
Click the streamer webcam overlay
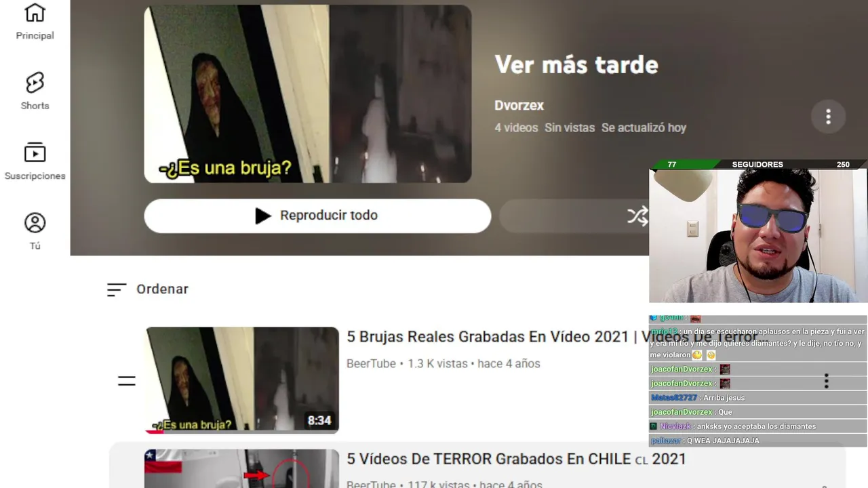758,236
